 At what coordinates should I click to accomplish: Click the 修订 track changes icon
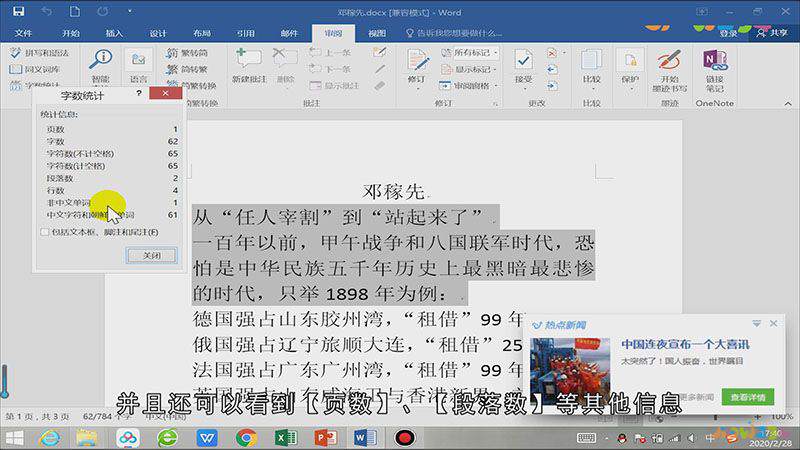pyautogui.click(x=417, y=60)
